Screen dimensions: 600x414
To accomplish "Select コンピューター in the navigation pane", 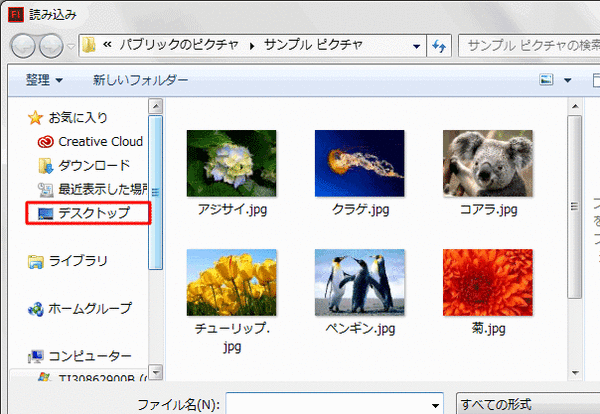I will pos(90,356).
